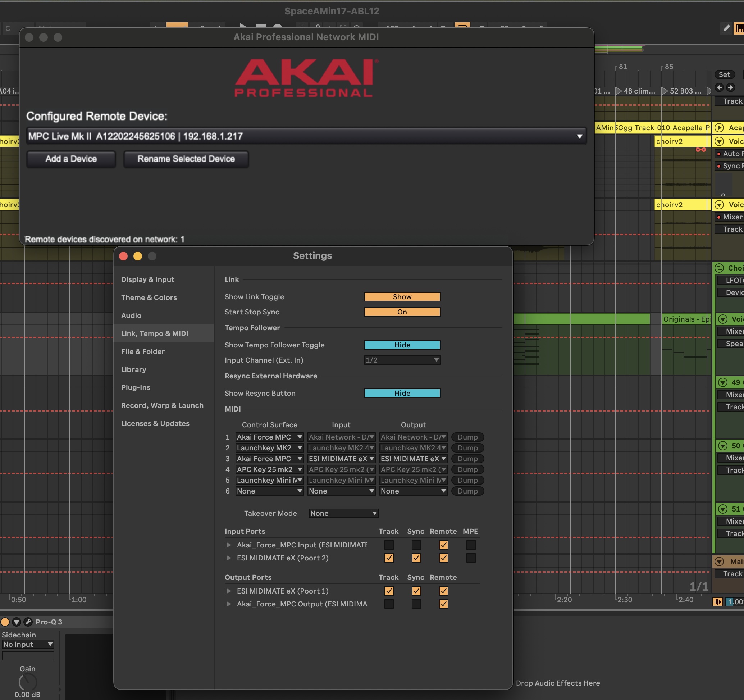This screenshot has height=700, width=744.
Task: Open row 3 ESI MIDIMATE eX Input dropdown
Action: (x=341, y=459)
